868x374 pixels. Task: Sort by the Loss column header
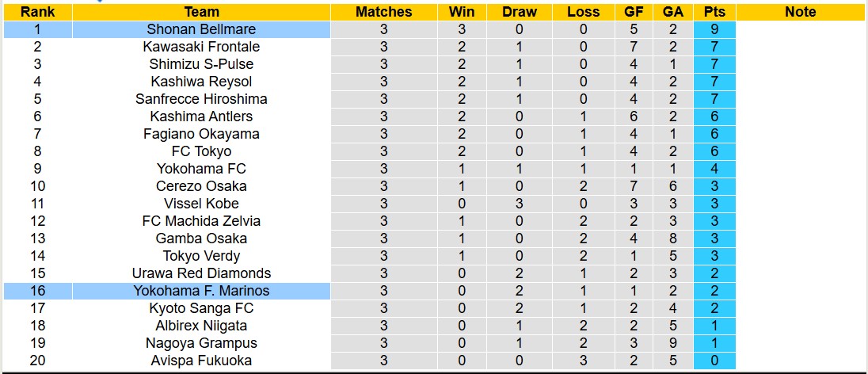[x=583, y=12]
